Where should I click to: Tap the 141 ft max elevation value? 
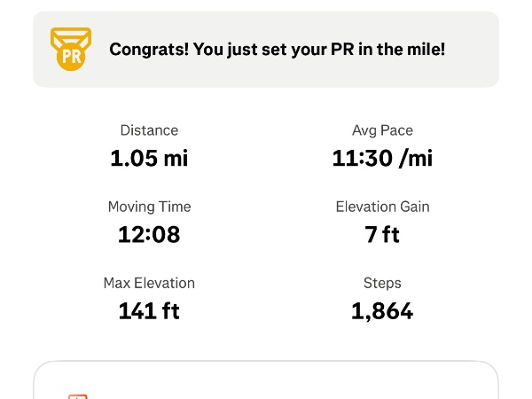pyautogui.click(x=149, y=311)
